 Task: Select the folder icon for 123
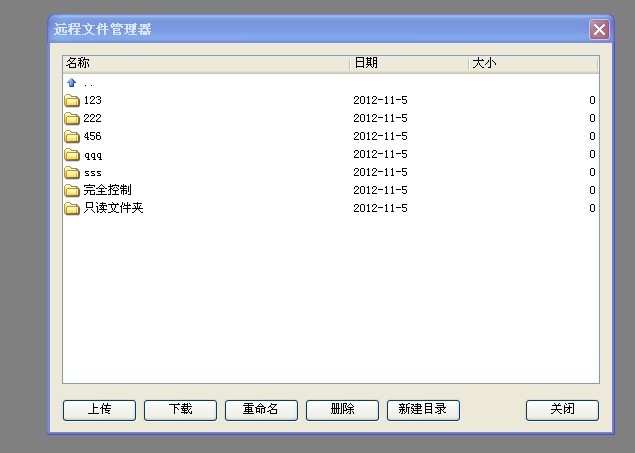point(72,100)
